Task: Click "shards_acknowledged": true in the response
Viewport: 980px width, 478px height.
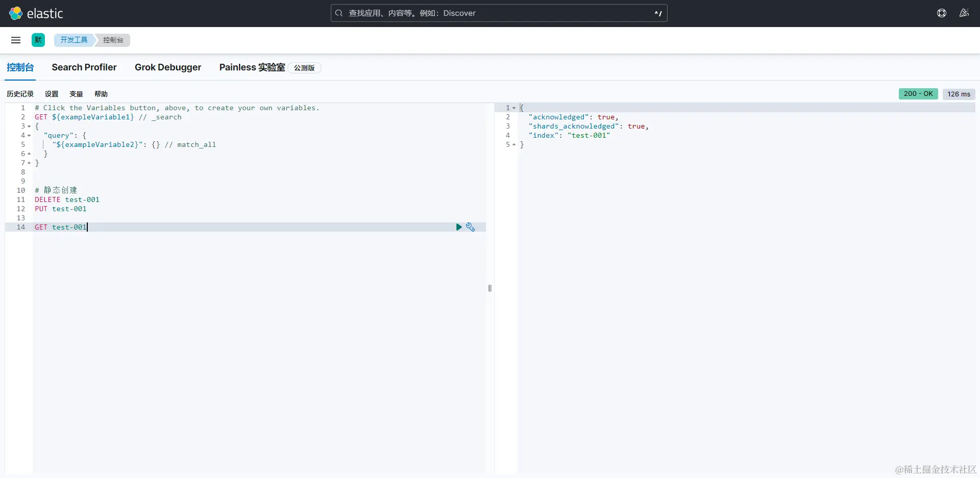Action: pos(589,127)
